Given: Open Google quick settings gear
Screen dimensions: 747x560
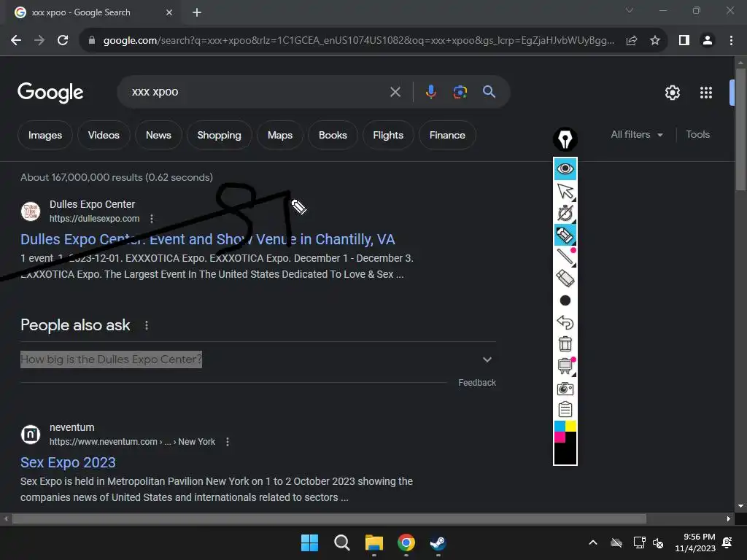Looking at the screenshot, I should (x=672, y=93).
